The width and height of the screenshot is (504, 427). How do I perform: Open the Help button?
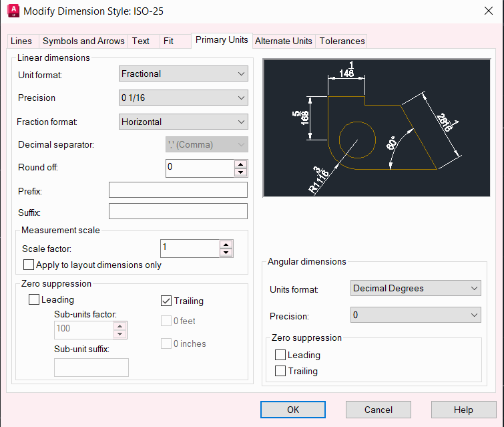tap(463, 410)
